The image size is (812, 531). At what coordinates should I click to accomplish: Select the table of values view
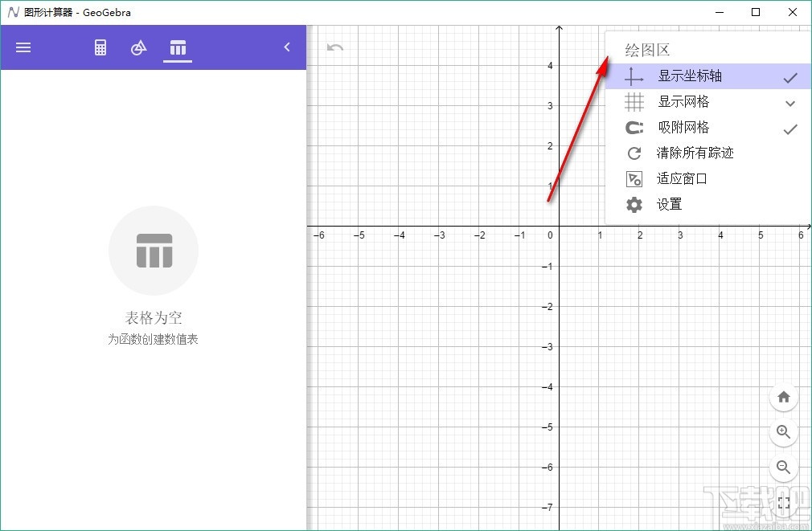click(x=177, y=47)
